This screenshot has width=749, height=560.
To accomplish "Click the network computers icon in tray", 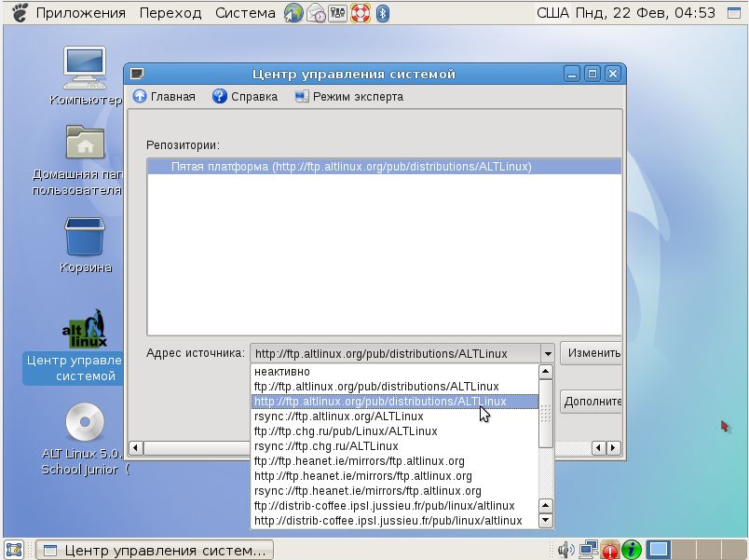I will click(x=589, y=550).
